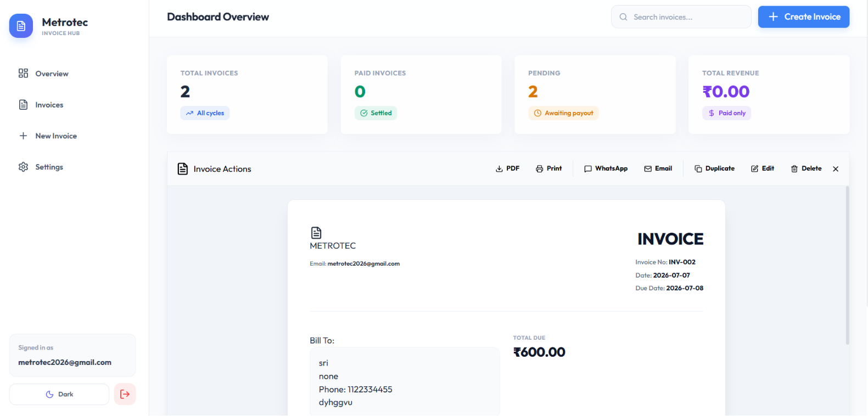Click the Phone: 1122334455 line
Screen dimensions: 868x416
pyautogui.click(x=356, y=390)
